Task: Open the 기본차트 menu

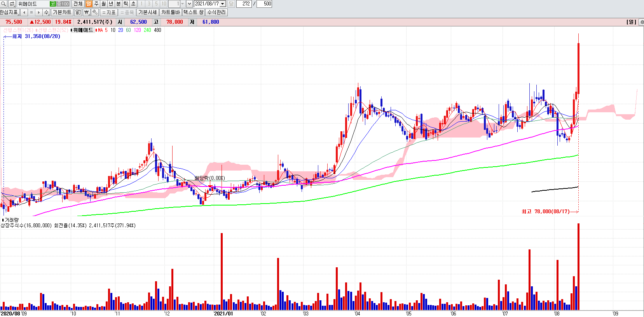Action: tap(62, 12)
